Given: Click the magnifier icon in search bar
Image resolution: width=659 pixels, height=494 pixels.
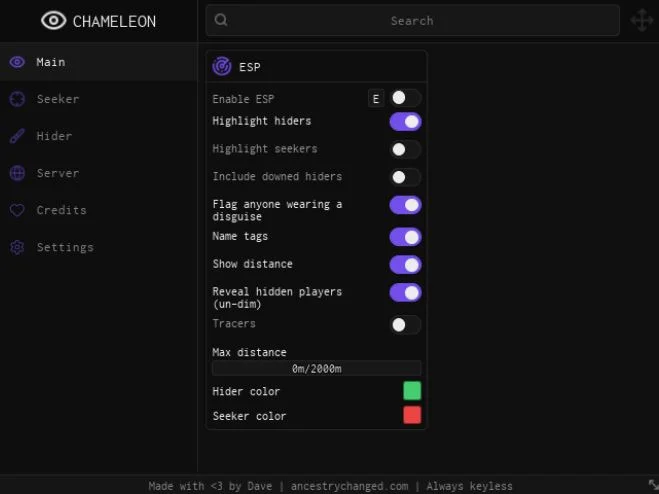Looking at the screenshot, I should (221, 20).
